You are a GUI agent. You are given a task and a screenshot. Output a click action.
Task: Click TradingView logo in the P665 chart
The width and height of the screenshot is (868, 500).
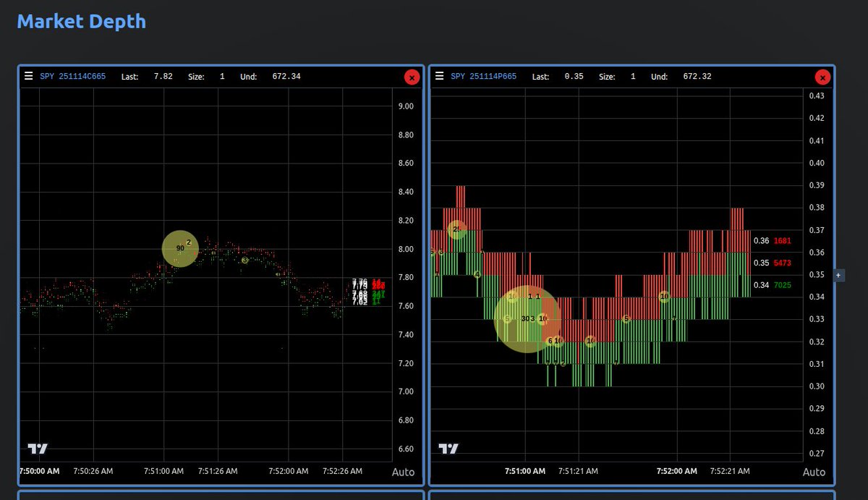click(448, 449)
